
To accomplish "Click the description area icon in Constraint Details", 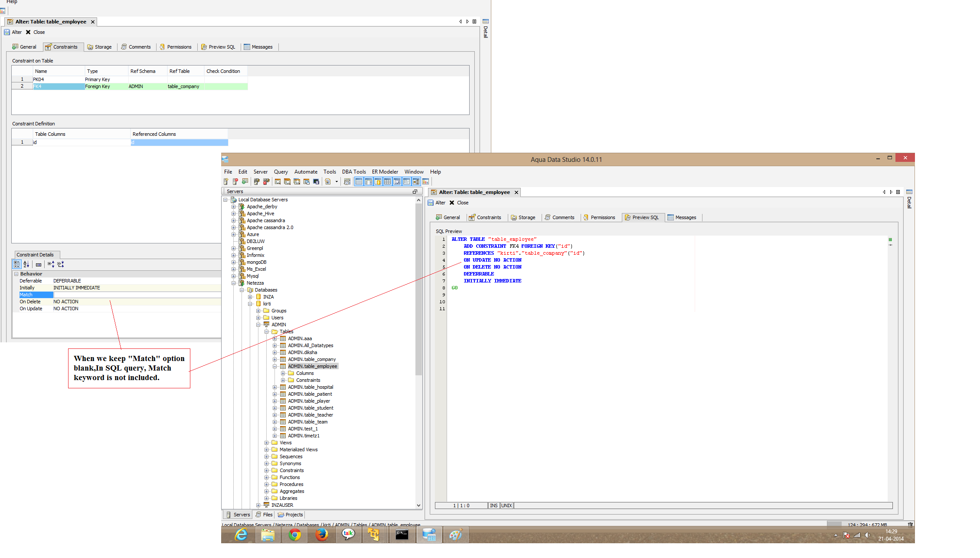I will [39, 264].
